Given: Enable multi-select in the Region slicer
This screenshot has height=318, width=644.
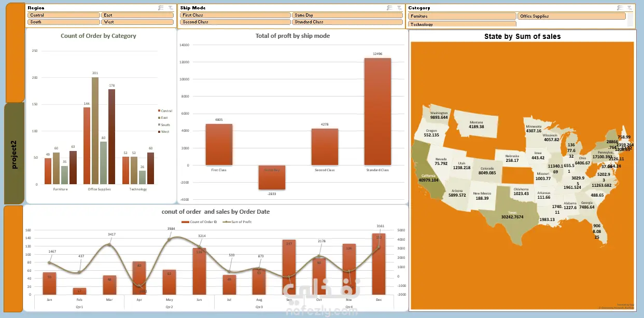Looking at the screenshot, I should click(x=161, y=8).
